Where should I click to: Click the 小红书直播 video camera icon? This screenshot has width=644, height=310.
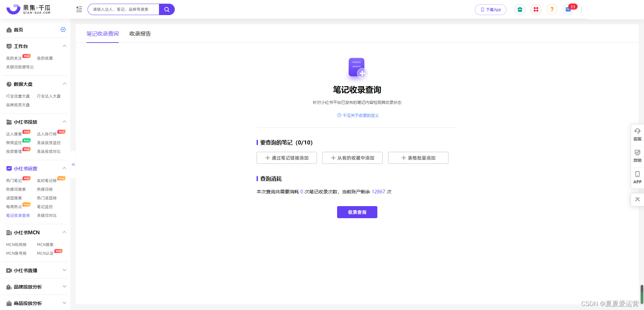point(9,270)
